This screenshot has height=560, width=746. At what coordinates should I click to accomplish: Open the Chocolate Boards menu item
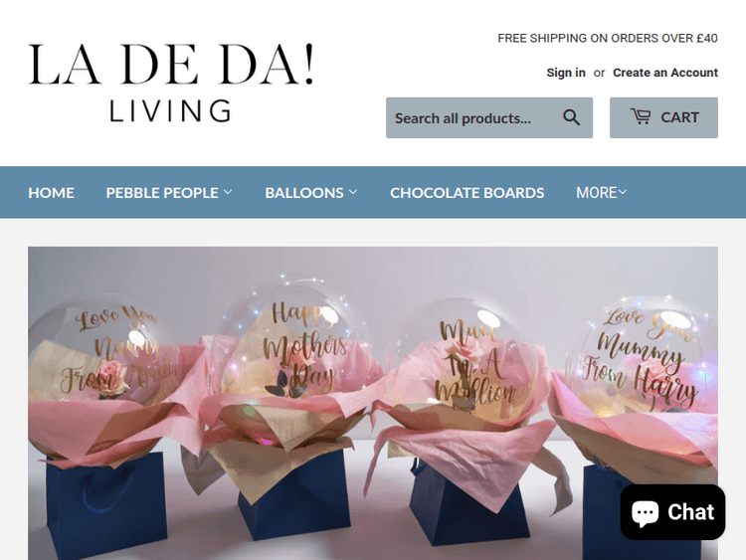pyautogui.click(x=467, y=193)
